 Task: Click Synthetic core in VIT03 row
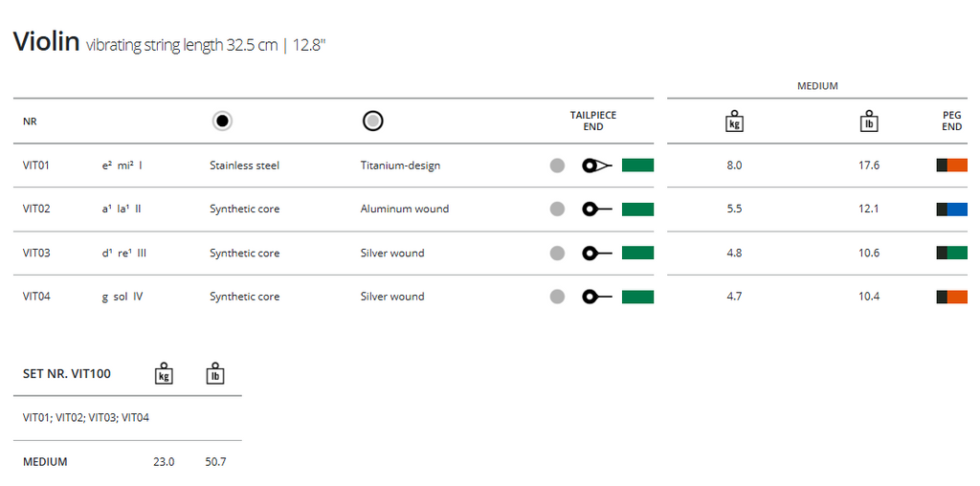click(244, 253)
